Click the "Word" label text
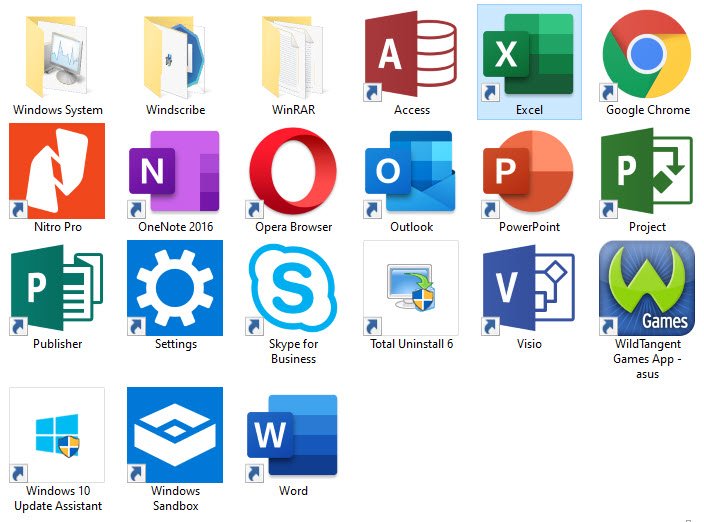The width and height of the screenshot is (704, 522). click(x=293, y=491)
